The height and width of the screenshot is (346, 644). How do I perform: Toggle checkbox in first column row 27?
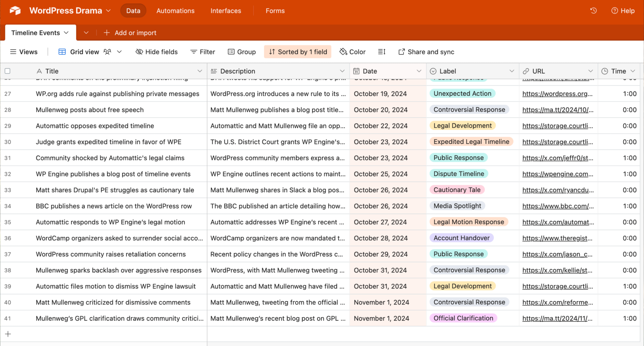coord(8,94)
